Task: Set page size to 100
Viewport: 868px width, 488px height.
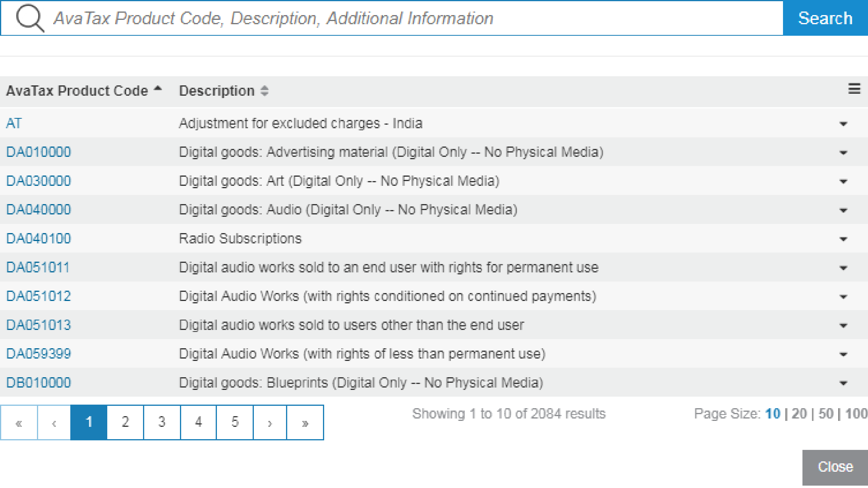Action: (856, 414)
